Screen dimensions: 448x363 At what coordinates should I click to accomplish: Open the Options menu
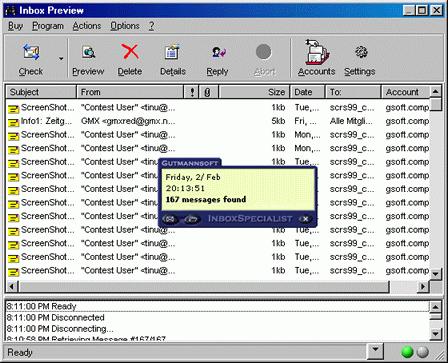[125, 26]
